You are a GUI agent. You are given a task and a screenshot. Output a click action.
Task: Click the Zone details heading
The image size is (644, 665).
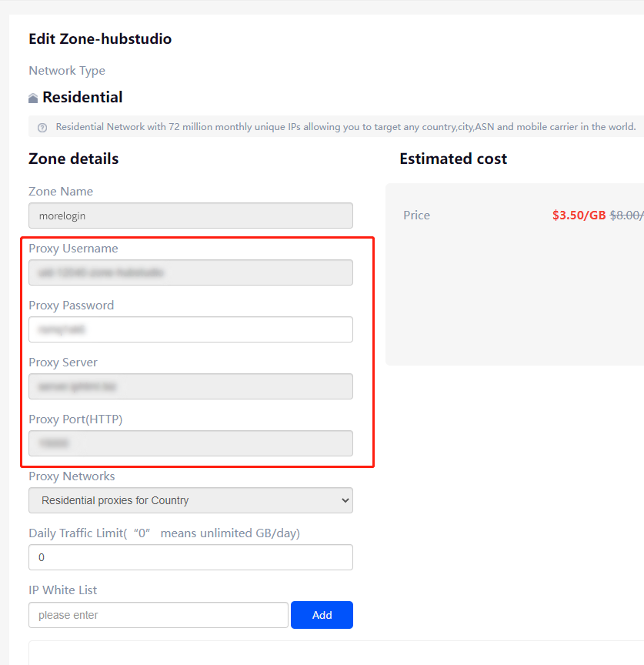tap(73, 159)
